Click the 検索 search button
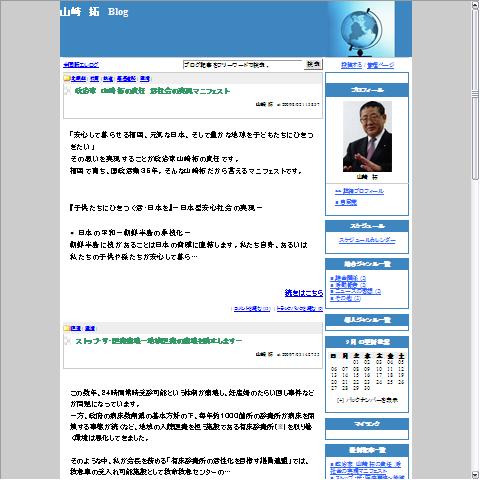This screenshot has height=480, width=480. point(313,64)
